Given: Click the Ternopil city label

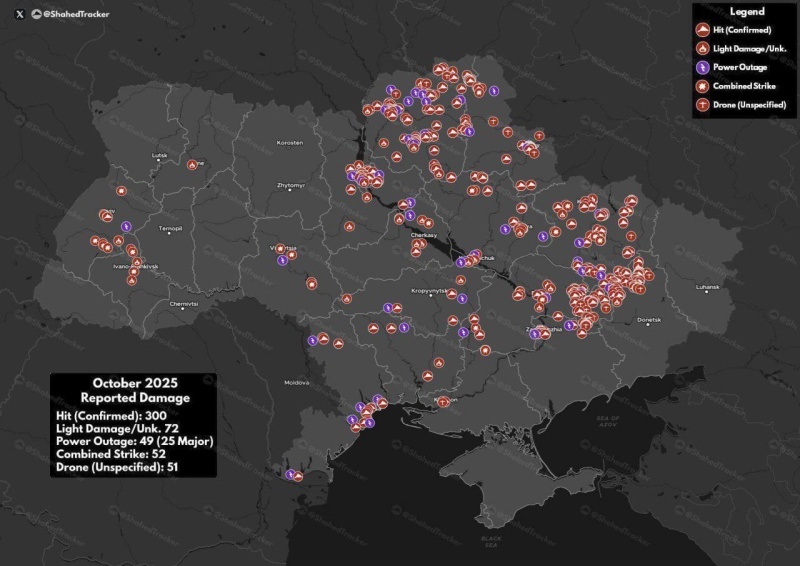Looking at the screenshot, I should pyautogui.click(x=170, y=229).
